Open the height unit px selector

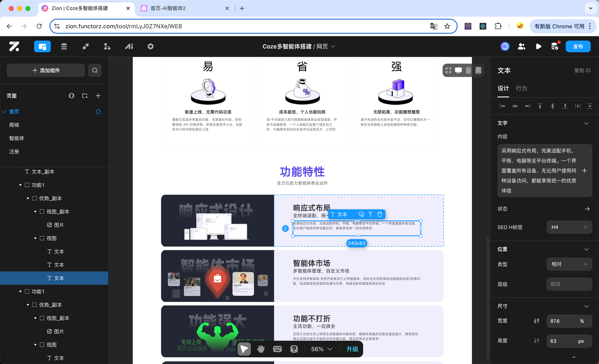[581, 341]
